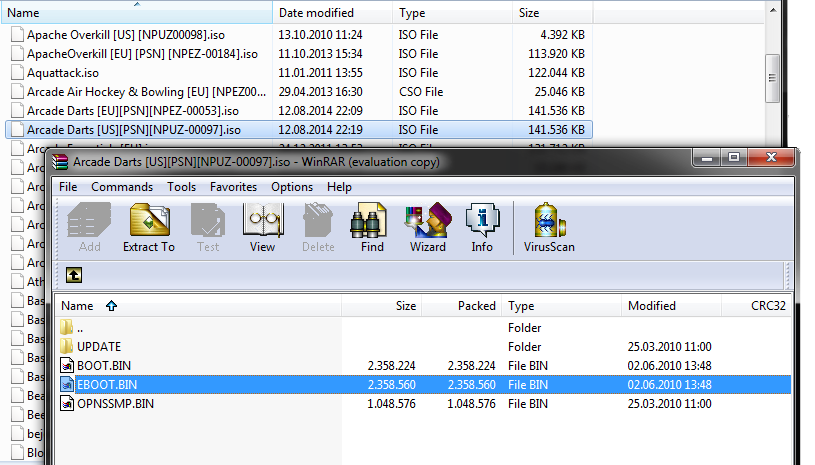The image size is (815, 465).
Task: Sort Explorer list by Size column header
Action: [553, 12]
